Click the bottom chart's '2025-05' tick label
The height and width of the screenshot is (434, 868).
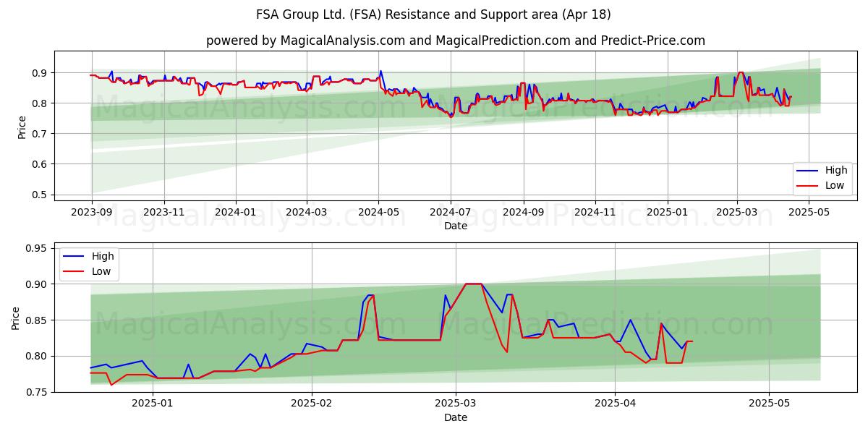(x=769, y=404)
